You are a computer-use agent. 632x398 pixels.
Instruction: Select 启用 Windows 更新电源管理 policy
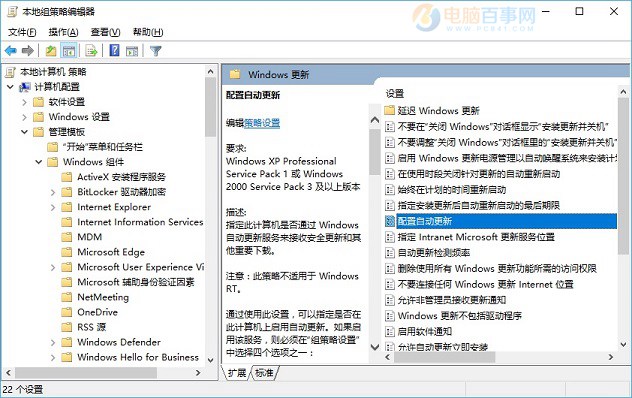click(507, 158)
